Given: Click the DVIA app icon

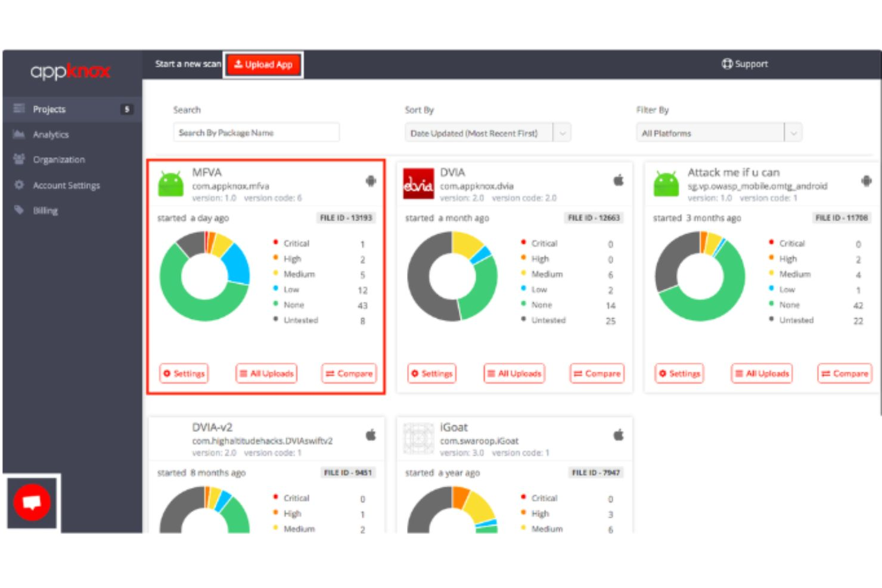Looking at the screenshot, I should pyautogui.click(x=418, y=184).
